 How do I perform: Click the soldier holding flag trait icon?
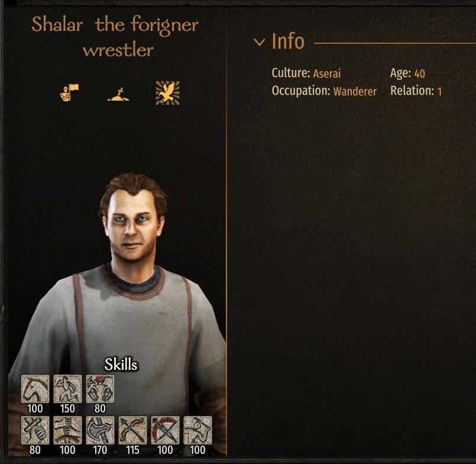coord(69,93)
